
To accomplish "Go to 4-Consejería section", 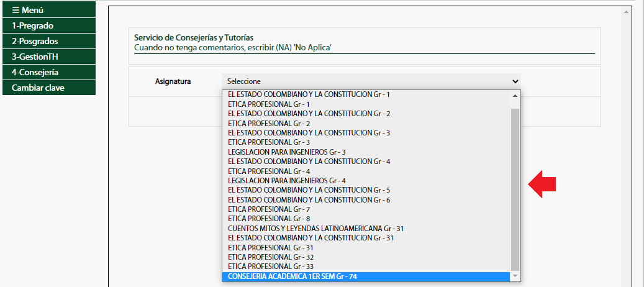I will pyautogui.click(x=49, y=72).
